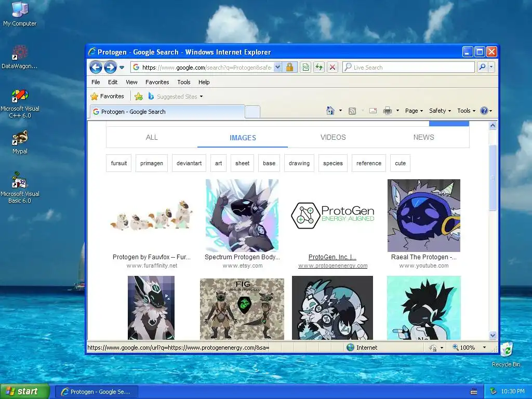
Task: Switch to the ALL results tab
Action: coord(152,137)
